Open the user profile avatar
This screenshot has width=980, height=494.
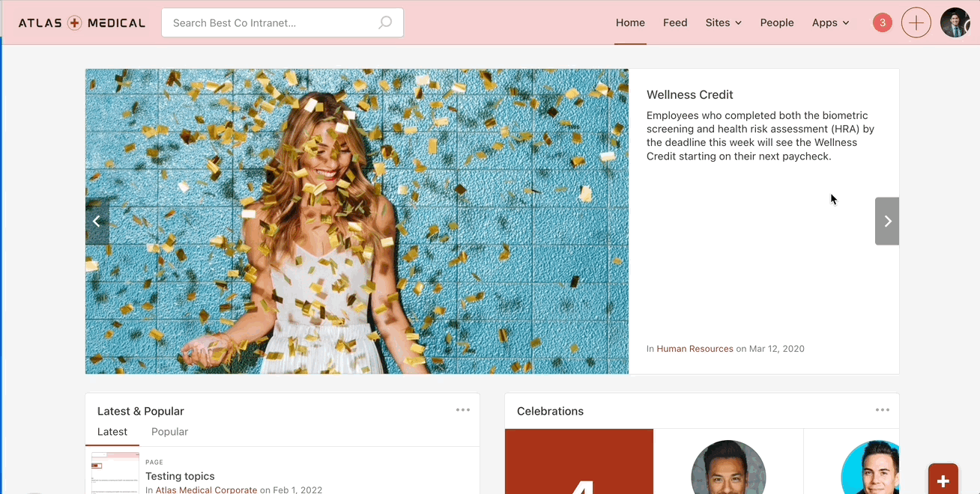coord(955,23)
